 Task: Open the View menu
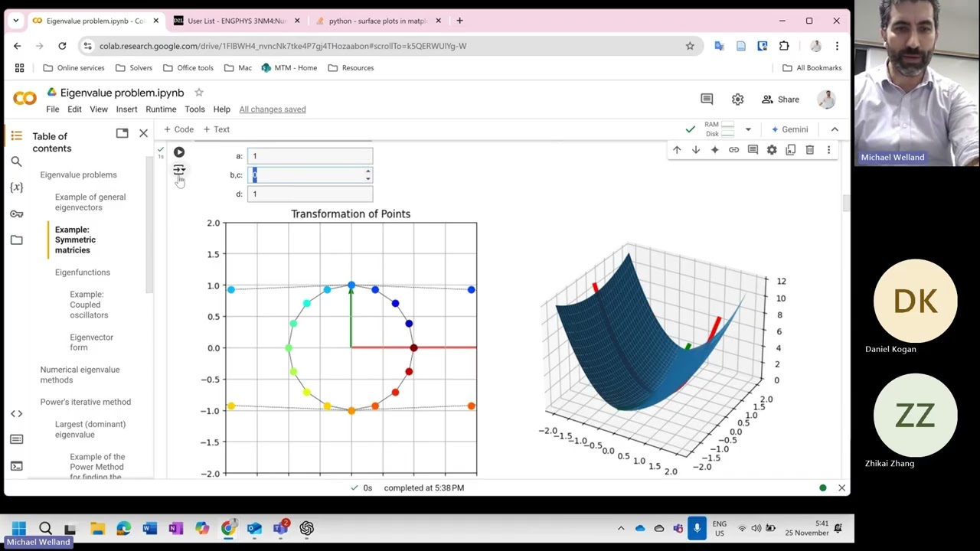(99, 109)
